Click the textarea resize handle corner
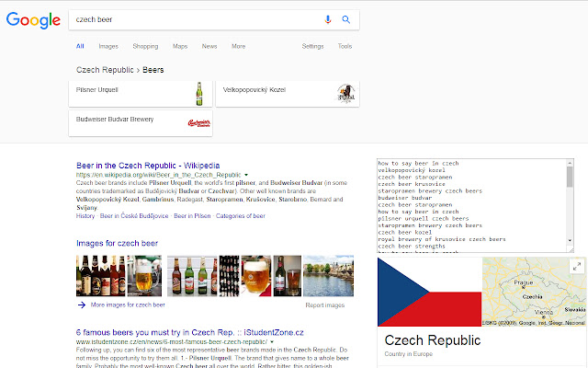This screenshot has width=588, height=368. tap(571, 249)
